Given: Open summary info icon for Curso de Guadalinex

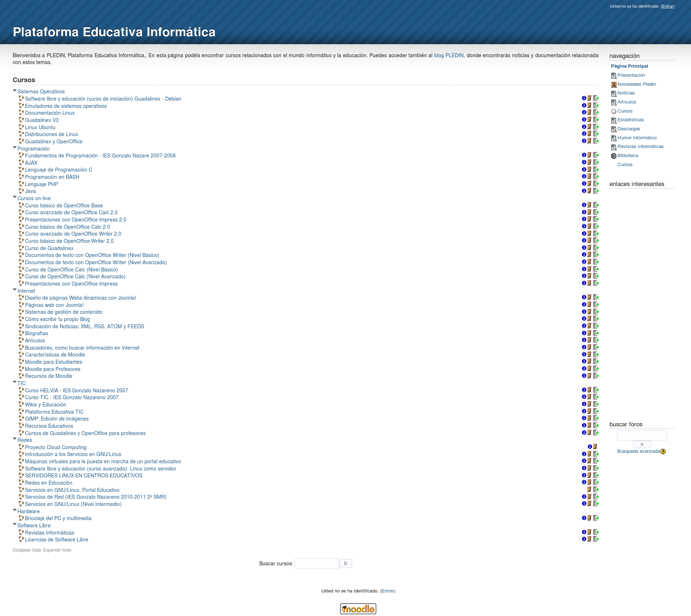Looking at the screenshot, I should pos(584,248).
